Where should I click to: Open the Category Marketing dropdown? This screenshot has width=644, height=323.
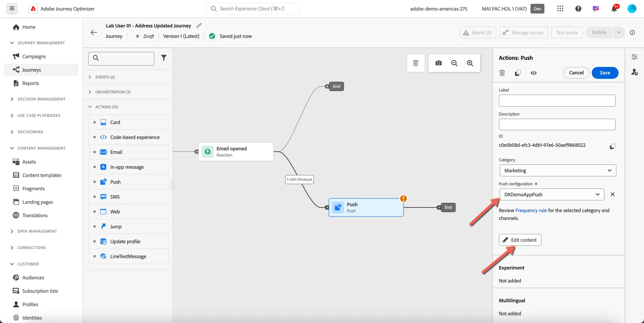558,171
